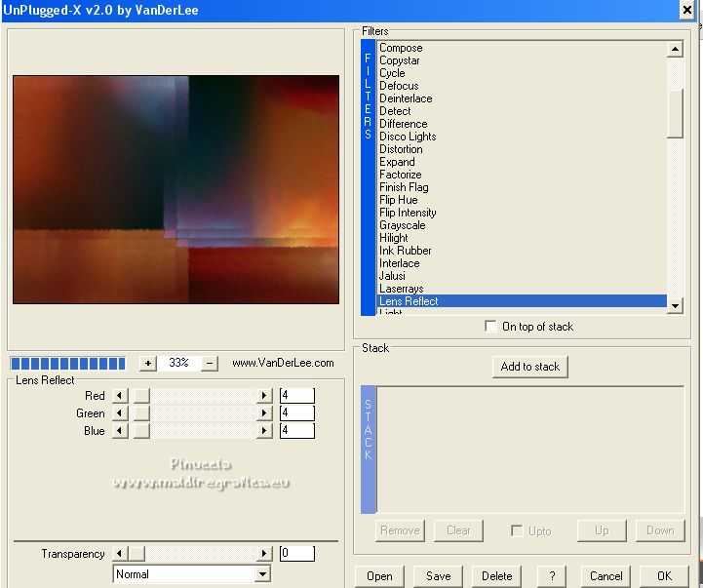Select the highlighted Lens Reflect filter
This screenshot has height=588, width=703.
coord(522,301)
